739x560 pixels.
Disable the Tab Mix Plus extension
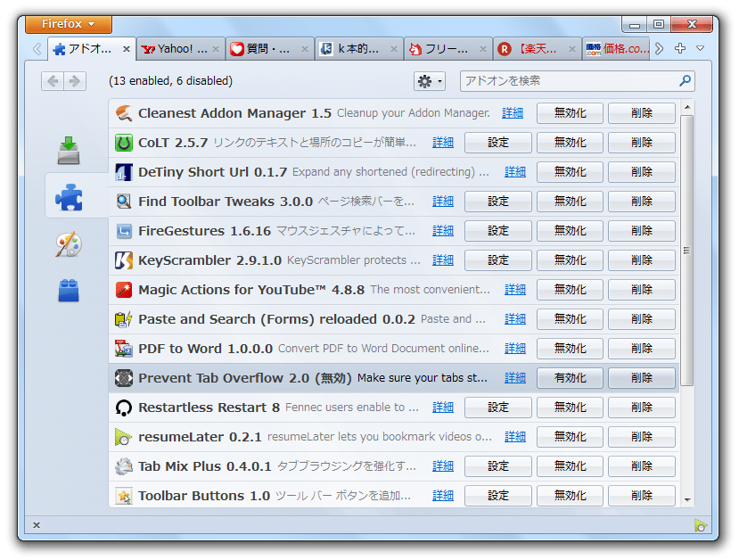click(570, 466)
